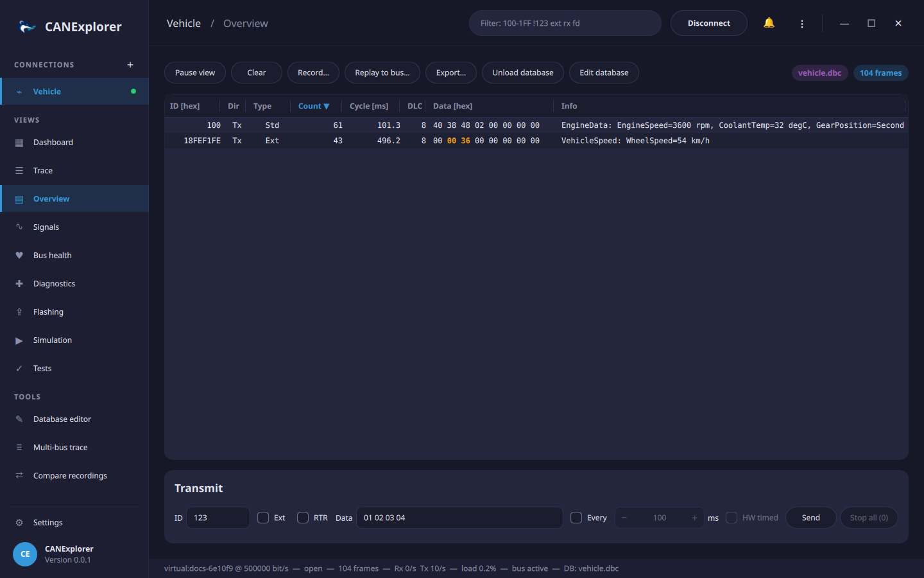Open the Record... options button
The image size is (924, 578).
313,73
